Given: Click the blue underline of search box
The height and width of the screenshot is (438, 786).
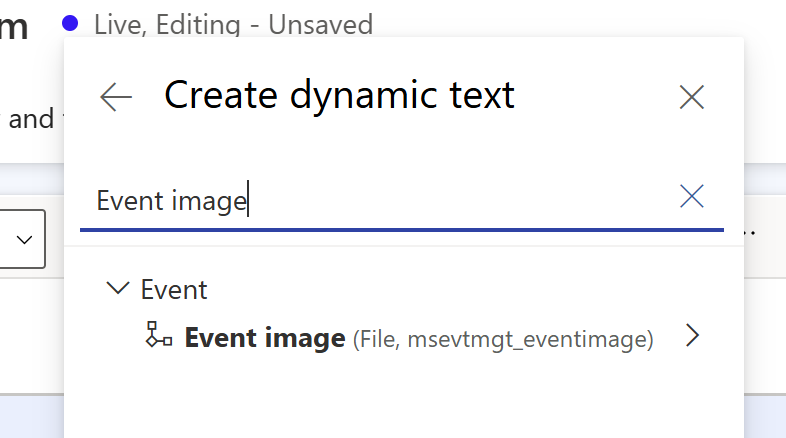Looking at the screenshot, I should (400, 230).
